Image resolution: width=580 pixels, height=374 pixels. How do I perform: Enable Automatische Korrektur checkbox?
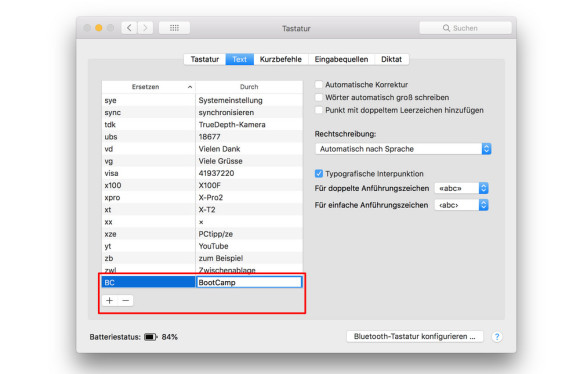[318, 84]
